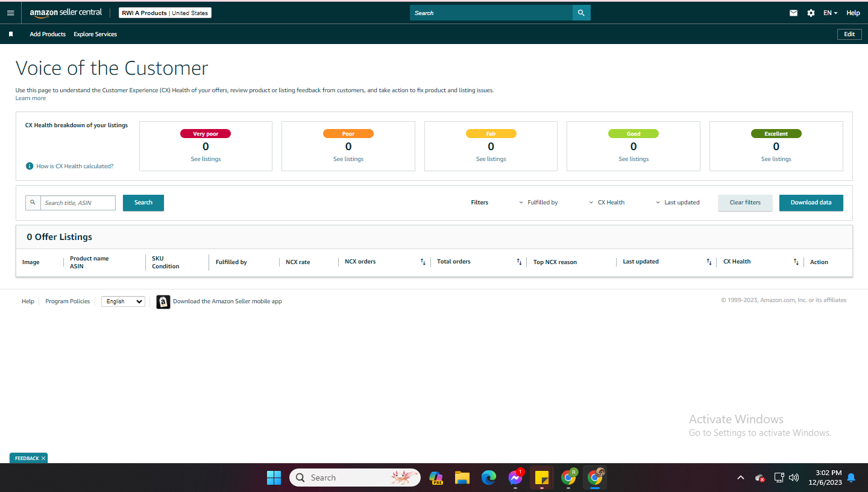Open the Program Policies footer link
Screen dimensions: 868x492
[68, 301]
